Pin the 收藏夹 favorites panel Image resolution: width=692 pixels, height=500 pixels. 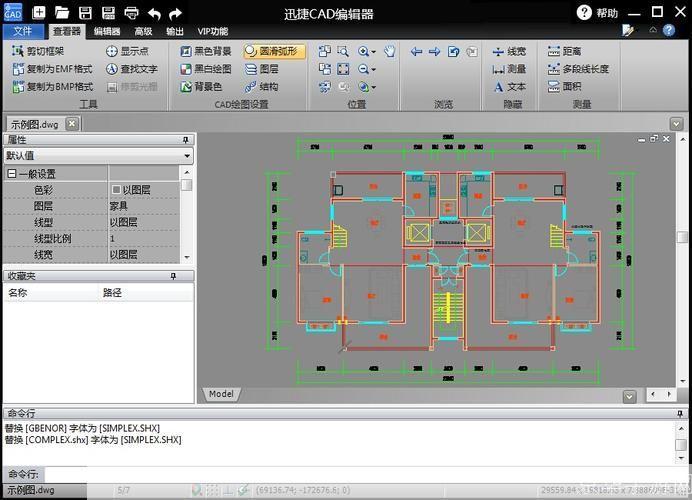[x=173, y=276]
